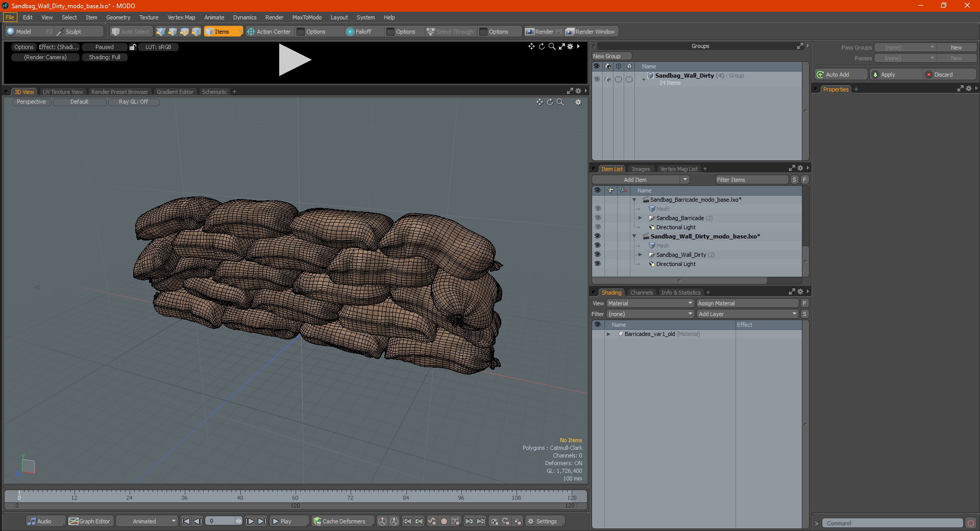Click 3D viewport zoom magnifier
The width and height of the screenshot is (980, 531).
[x=560, y=102]
